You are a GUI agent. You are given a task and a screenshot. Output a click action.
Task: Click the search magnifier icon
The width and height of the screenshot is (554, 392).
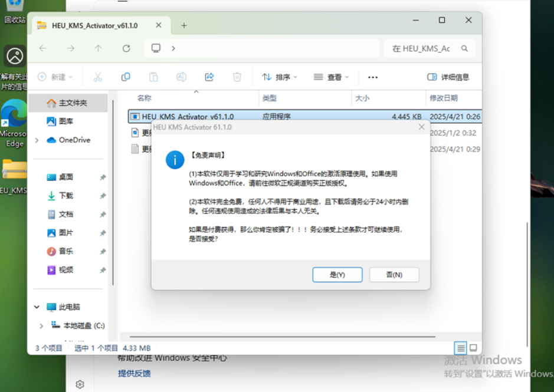point(464,48)
